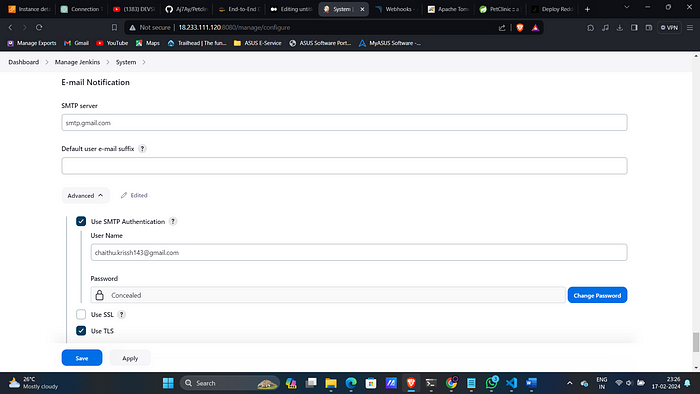700x394 pixels.
Task: Switch to the GitHub Aj7Ay/Petclinic tab
Action: pyautogui.click(x=186, y=9)
